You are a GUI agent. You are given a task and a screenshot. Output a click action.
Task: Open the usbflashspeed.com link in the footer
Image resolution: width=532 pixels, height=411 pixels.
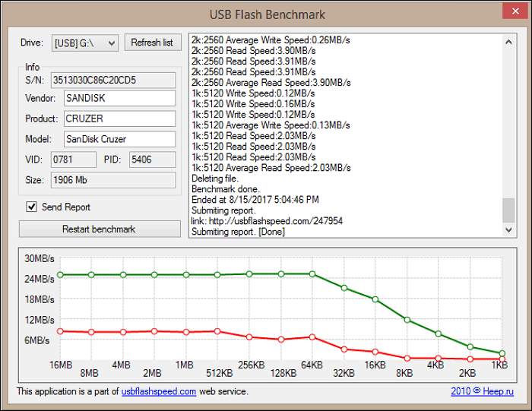tap(159, 392)
